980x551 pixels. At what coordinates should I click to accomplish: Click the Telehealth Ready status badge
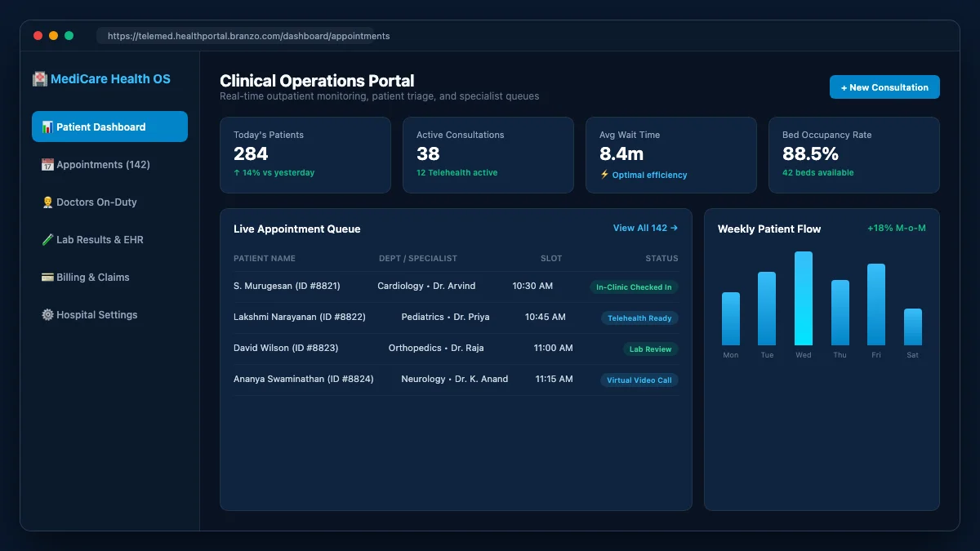point(639,318)
